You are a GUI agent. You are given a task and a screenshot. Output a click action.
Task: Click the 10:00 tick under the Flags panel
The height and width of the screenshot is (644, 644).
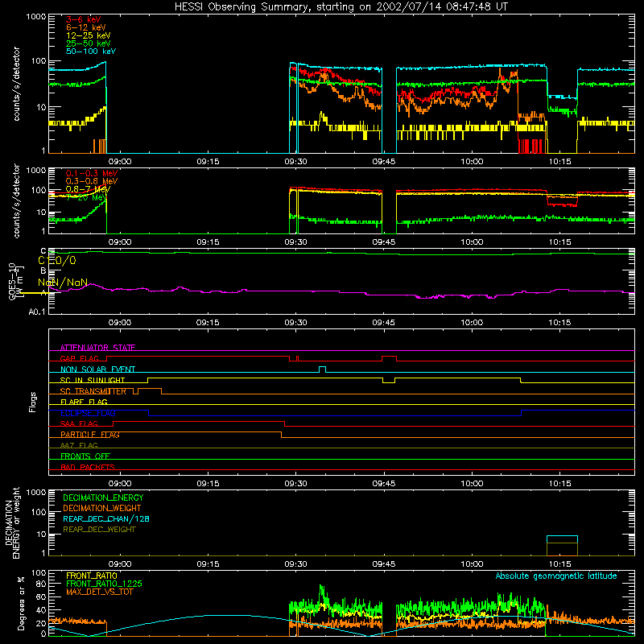[x=472, y=484]
